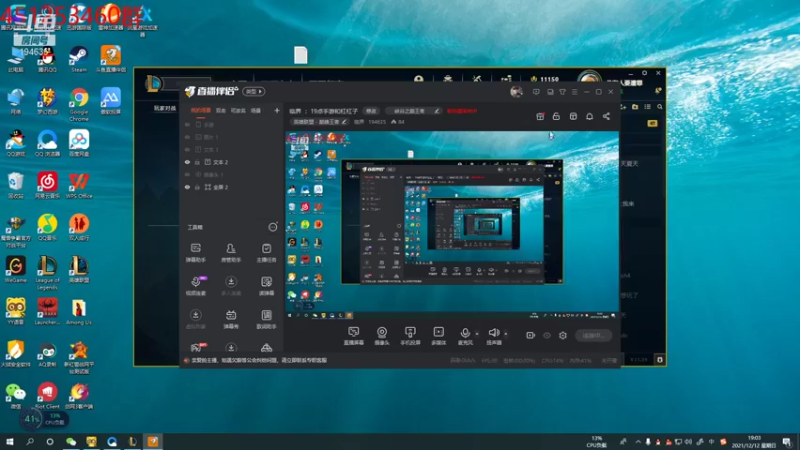Open the 房管助手 room manager tool

231,253
